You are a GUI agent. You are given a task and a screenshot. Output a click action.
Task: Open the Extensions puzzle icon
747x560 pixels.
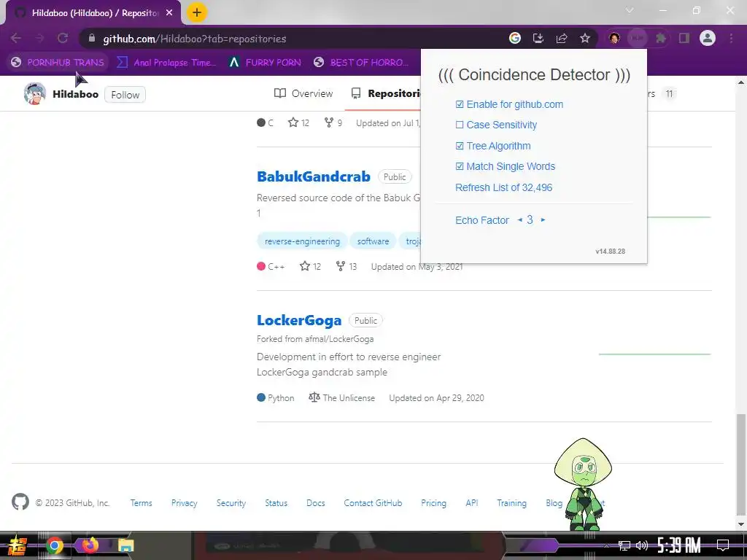[661, 38]
